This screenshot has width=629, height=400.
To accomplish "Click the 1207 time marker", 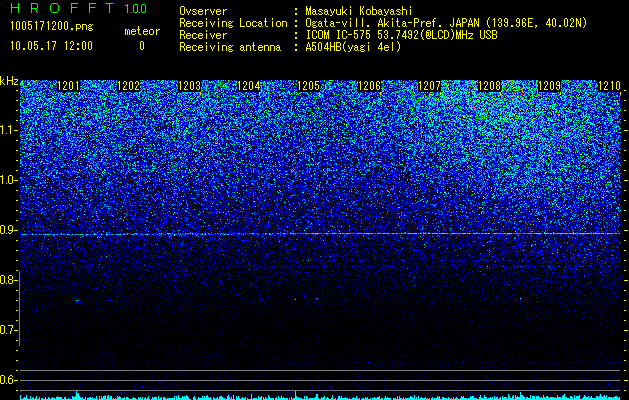I will 429,86.
